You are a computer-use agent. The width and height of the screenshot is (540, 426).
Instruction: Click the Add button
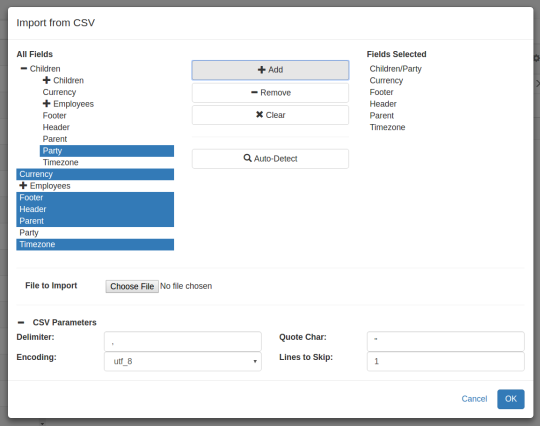[x=270, y=70]
